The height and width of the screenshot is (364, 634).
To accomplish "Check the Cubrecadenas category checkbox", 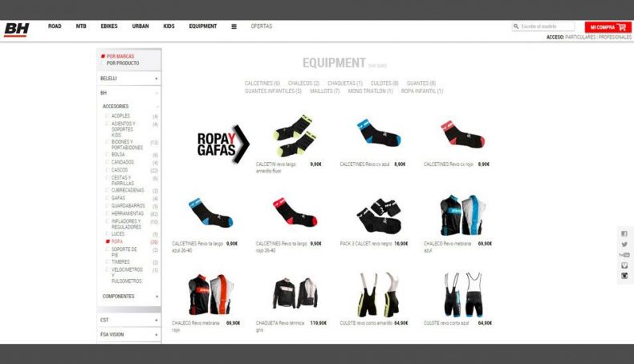I will (x=108, y=190).
